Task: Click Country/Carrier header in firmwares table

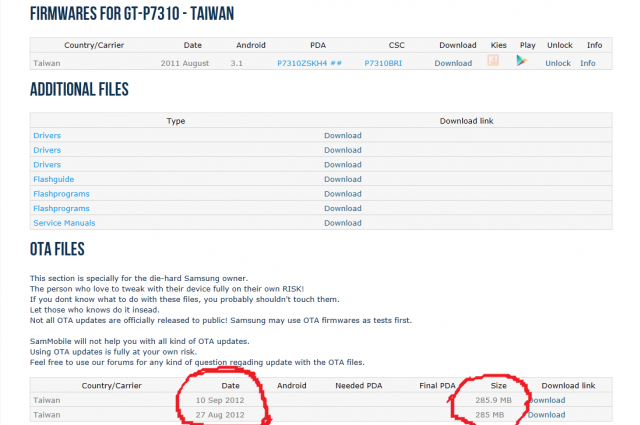Action: (x=94, y=45)
